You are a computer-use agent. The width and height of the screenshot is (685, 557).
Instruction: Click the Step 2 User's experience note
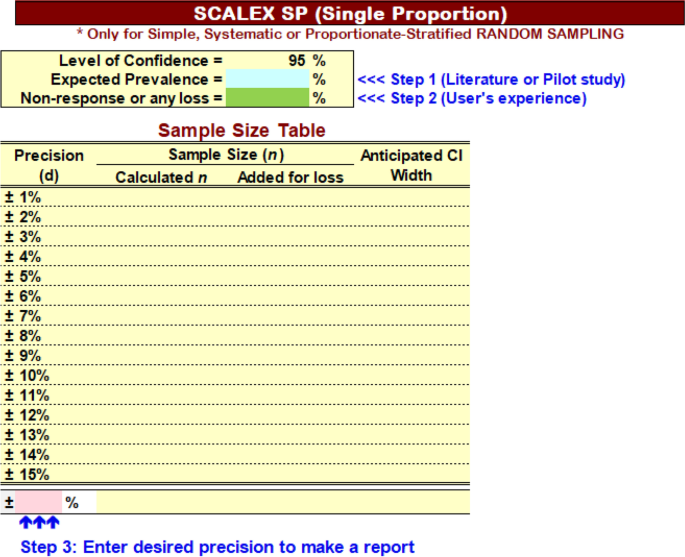[x=472, y=98]
